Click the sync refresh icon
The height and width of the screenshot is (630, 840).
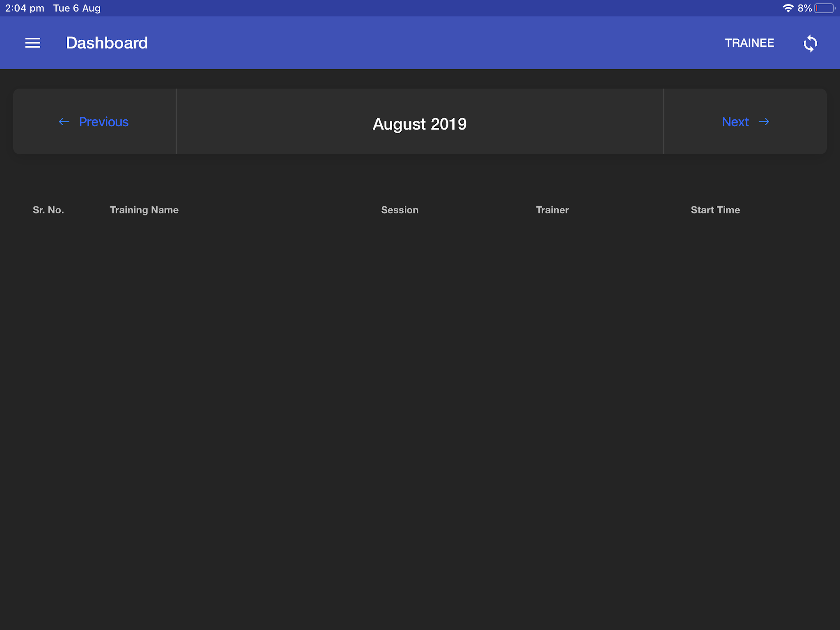click(x=810, y=43)
